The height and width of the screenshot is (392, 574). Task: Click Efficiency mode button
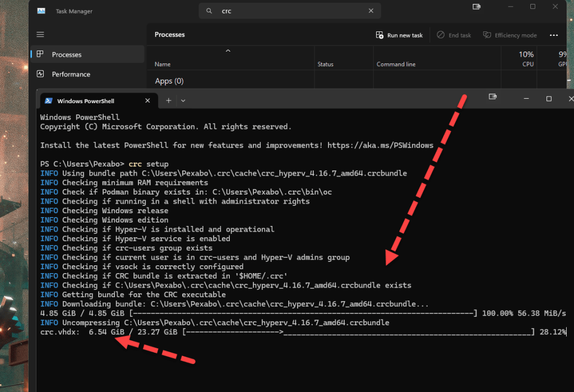[x=510, y=35]
